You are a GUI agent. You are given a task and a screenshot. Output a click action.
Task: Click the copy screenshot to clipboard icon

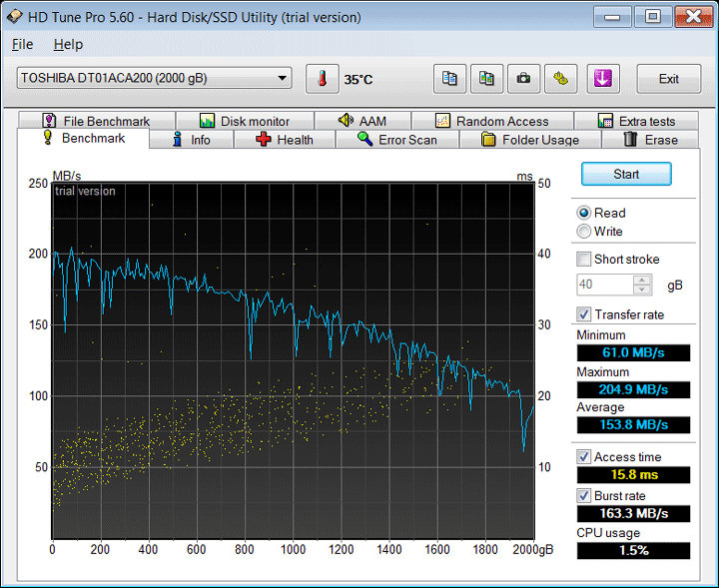[486, 79]
